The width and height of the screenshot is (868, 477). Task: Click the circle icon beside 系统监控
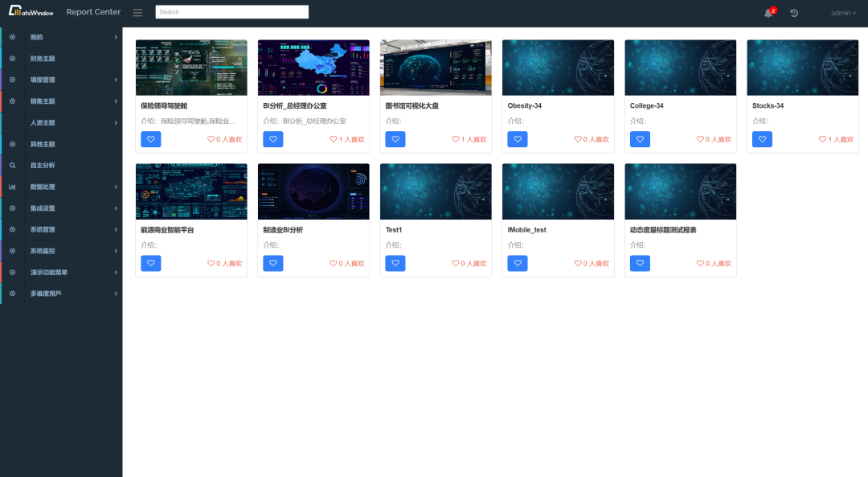[x=12, y=251]
